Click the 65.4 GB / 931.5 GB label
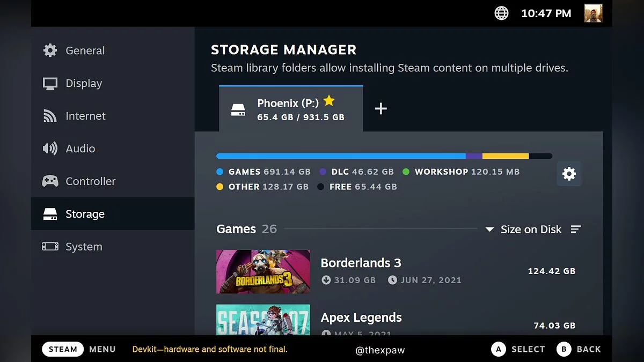 pos(301,117)
